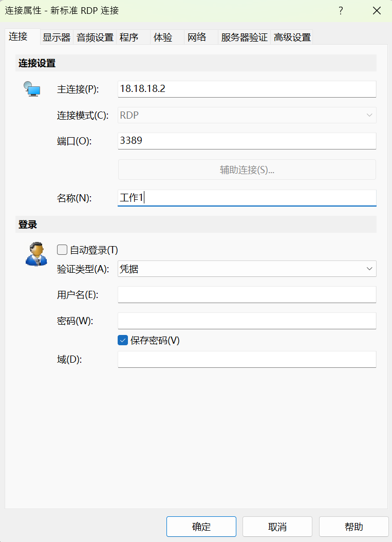Screen dimensions: 392x542
Task: Click the 端口 field showing 3389
Action: point(247,141)
